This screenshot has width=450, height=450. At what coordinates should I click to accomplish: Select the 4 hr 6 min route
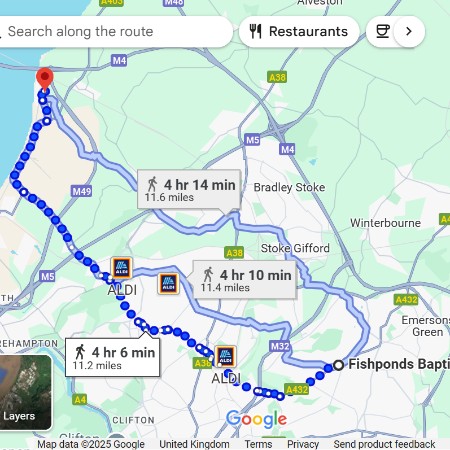pos(113,357)
